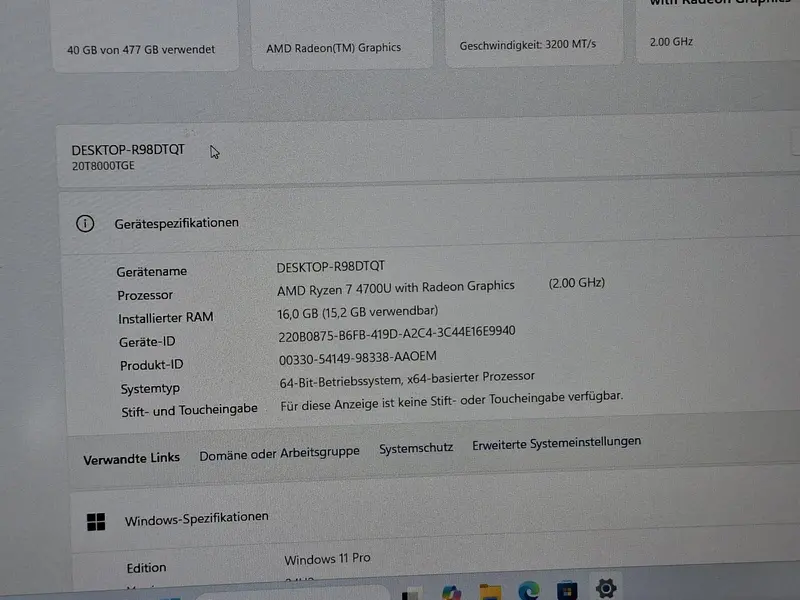Click the info icon beside Gerätespezifikationen
The width and height of the screenshot is (800, 600).
(85, 223)
